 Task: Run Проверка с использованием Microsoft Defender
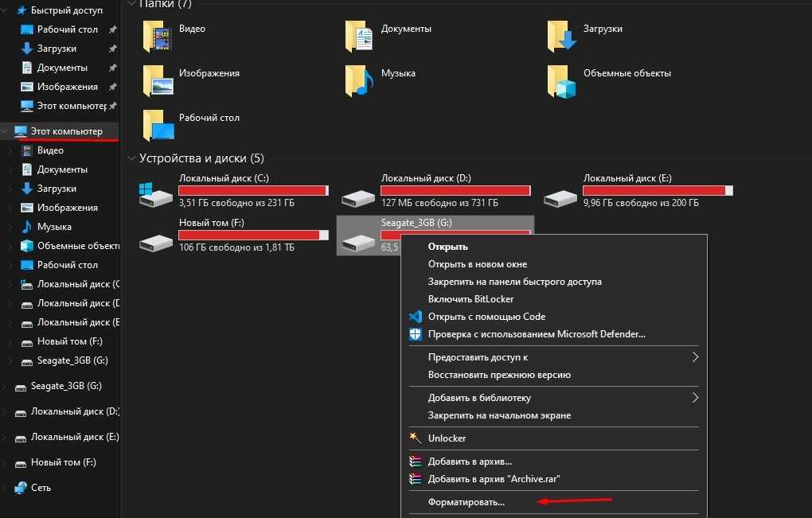(537, 334)
